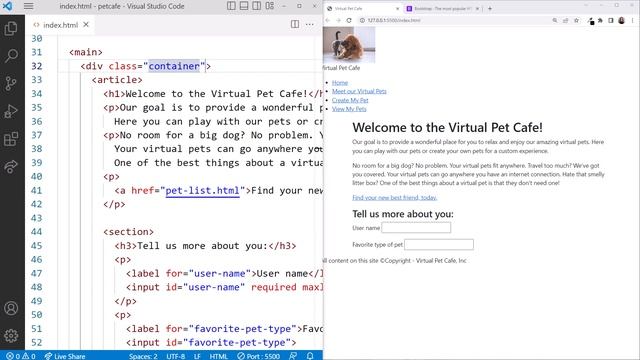The image size is (640, 360).
Task: Toggle the browser side panel
Action: 611,20
